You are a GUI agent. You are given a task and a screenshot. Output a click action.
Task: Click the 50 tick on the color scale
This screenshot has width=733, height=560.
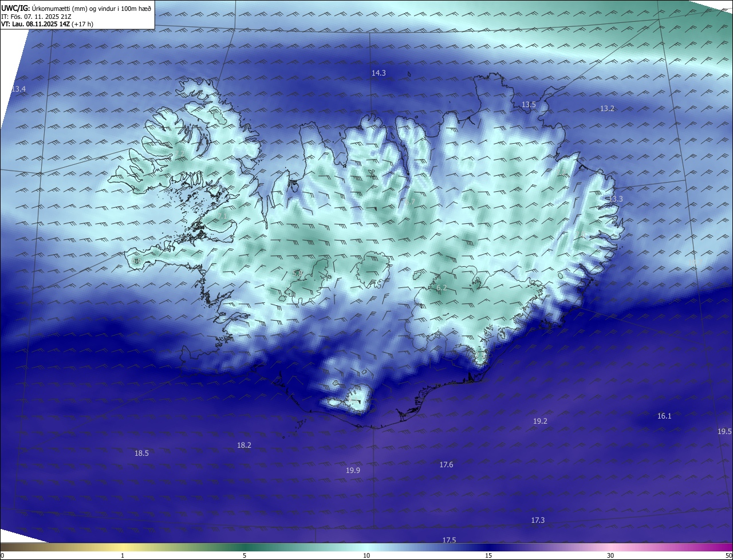coord(728,555)
